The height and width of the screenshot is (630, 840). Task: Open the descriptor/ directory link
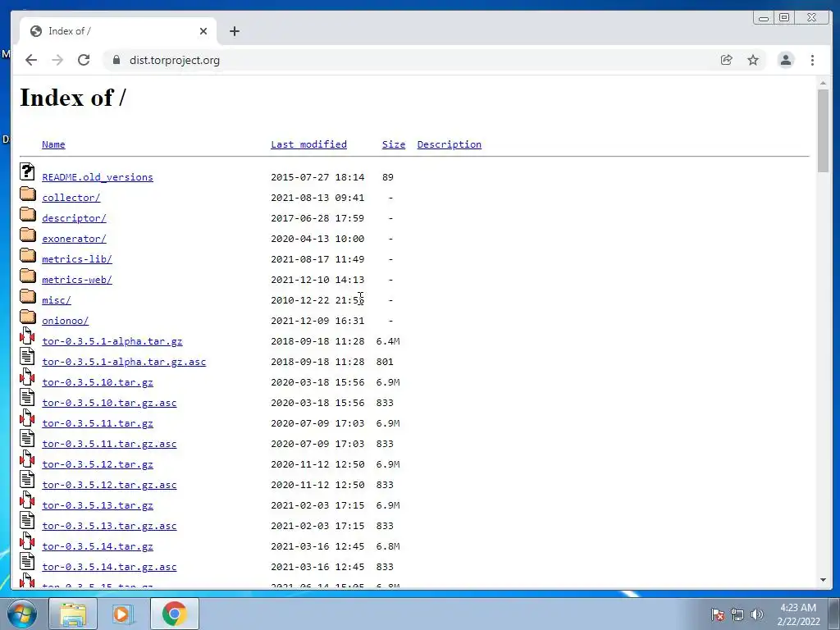click(74, 218)
